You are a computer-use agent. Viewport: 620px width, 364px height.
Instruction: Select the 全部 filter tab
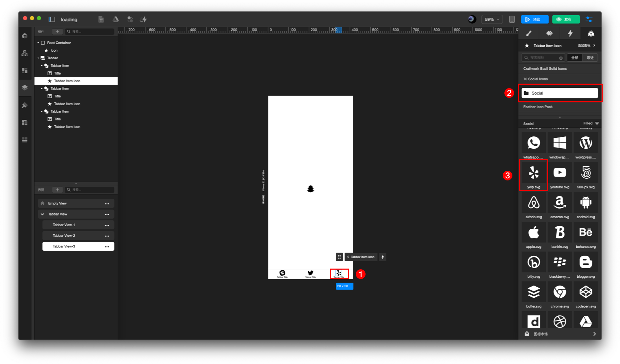(x=575, y=58)
